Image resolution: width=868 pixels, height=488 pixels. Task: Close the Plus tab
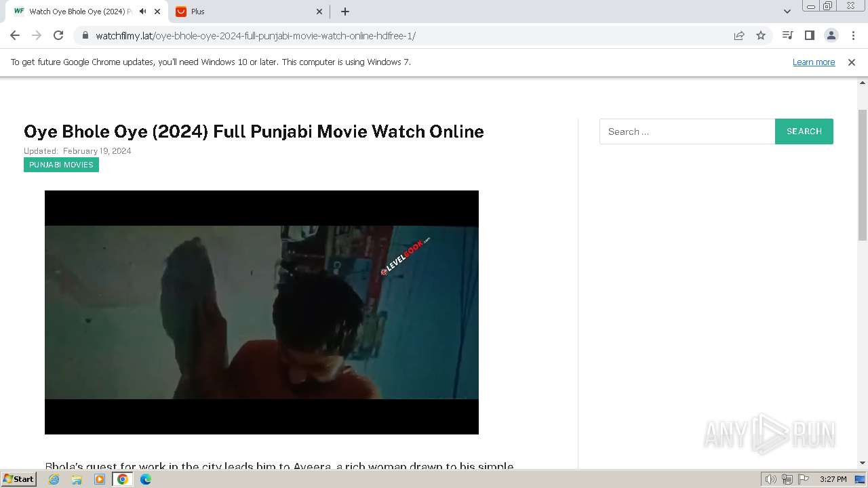(x=319, y=12)
